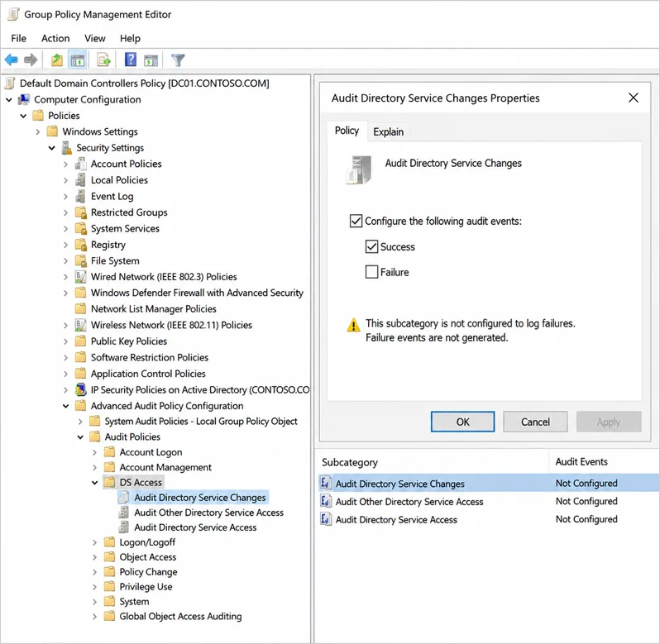Select the Policy tab
660x644 pixels.
[347, 131]
